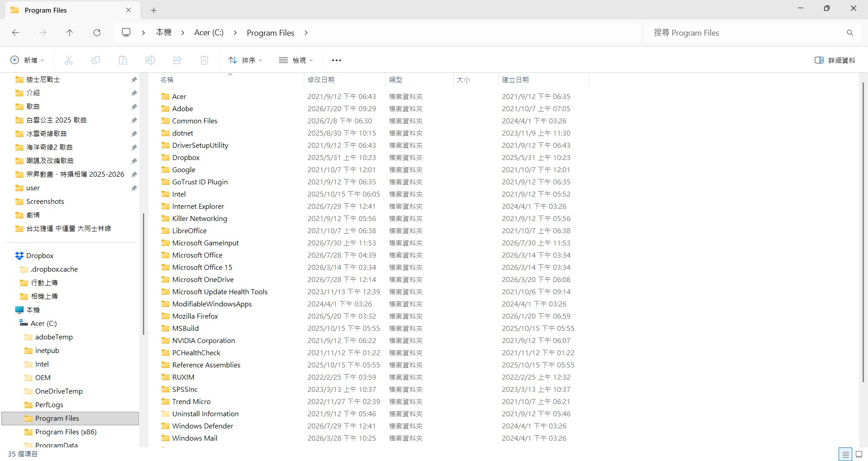The width and height of the screenshot is (868, 461).
Task: Switch to details list view icon
Action: coord(845,454)
